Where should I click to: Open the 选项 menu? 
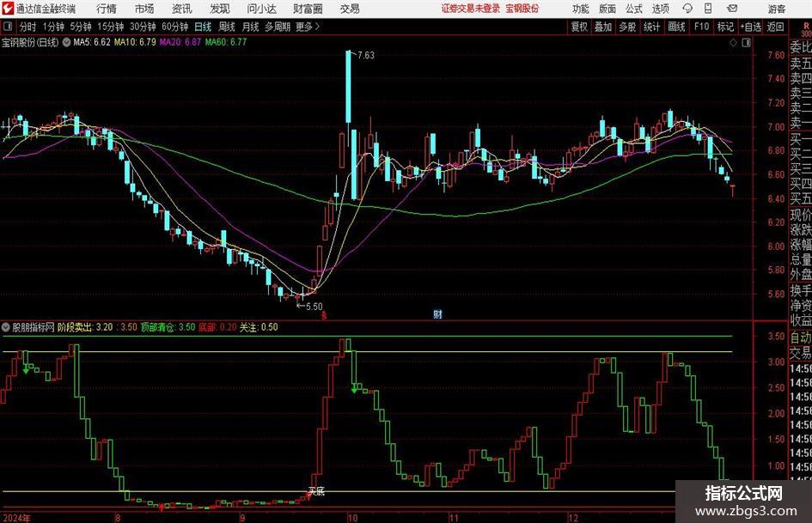click(x=660, y=9)
